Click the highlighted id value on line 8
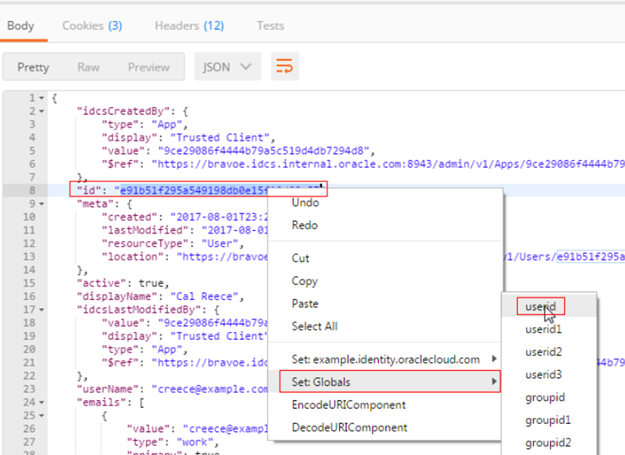Screen dimensions: 625x455 pos(194,190)
